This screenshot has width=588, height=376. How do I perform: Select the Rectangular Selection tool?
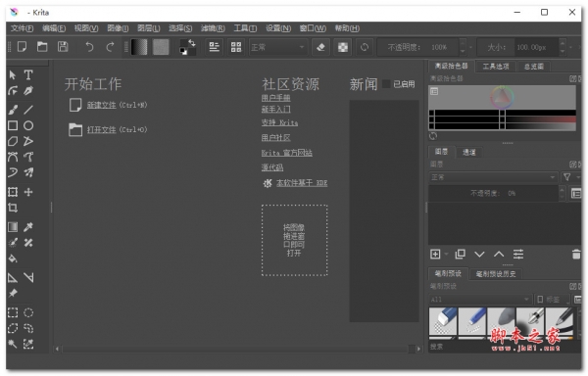click(x=13, y=312)
